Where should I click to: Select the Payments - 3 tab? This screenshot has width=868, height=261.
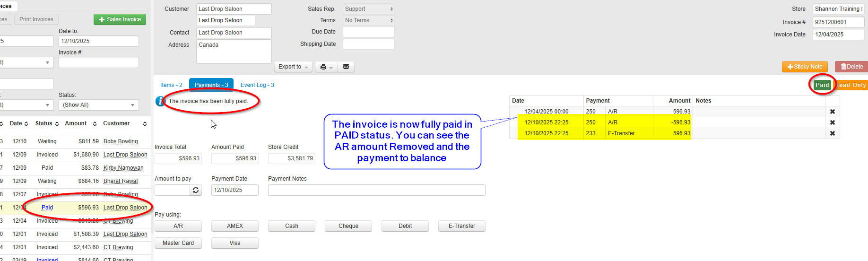tap(211, 85)
